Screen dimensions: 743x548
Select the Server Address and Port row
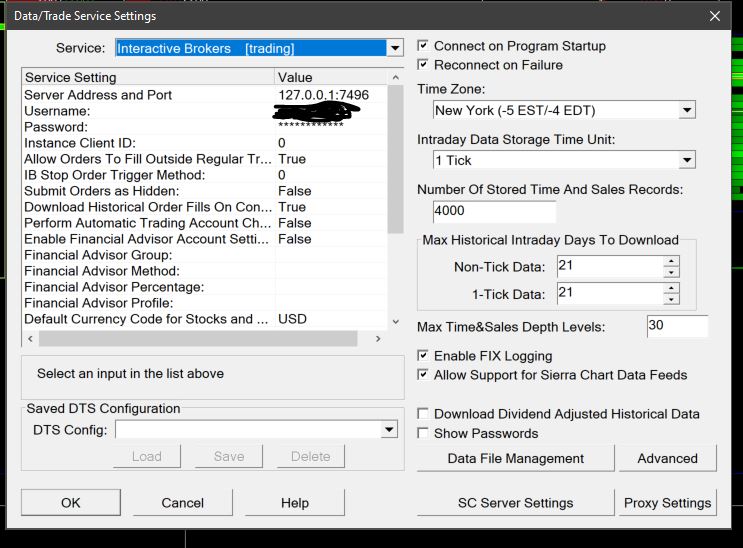point(204,95)
